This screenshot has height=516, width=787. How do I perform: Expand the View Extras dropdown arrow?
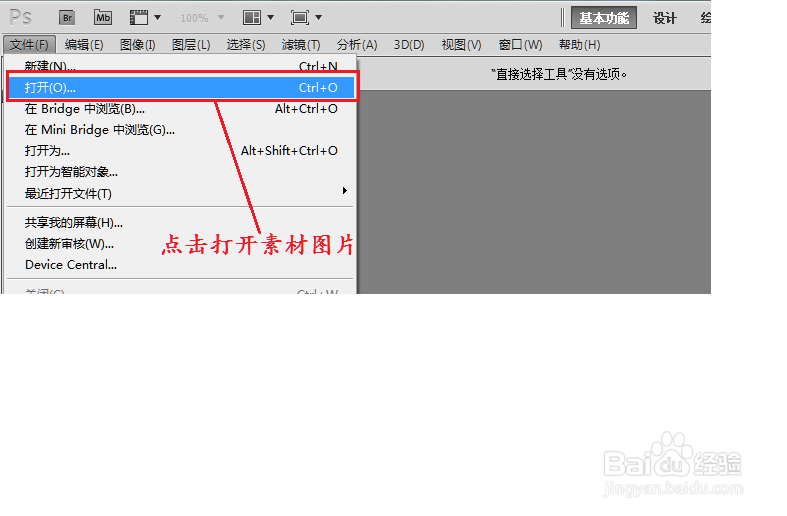[x=158, y=18]
